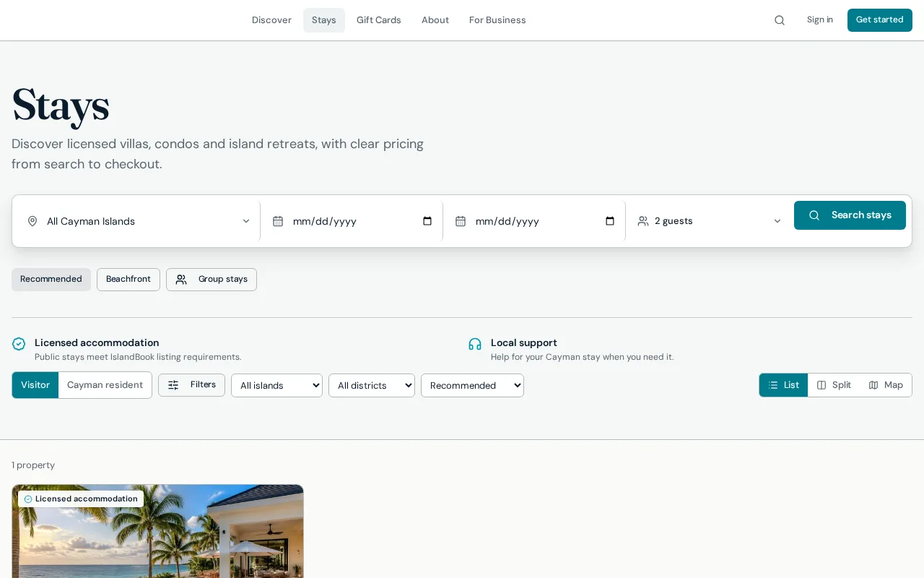The height and width of the screenshot is (578, 924).
Task: Click the search magnifier icon in header
Action: (x=780, y=20)
